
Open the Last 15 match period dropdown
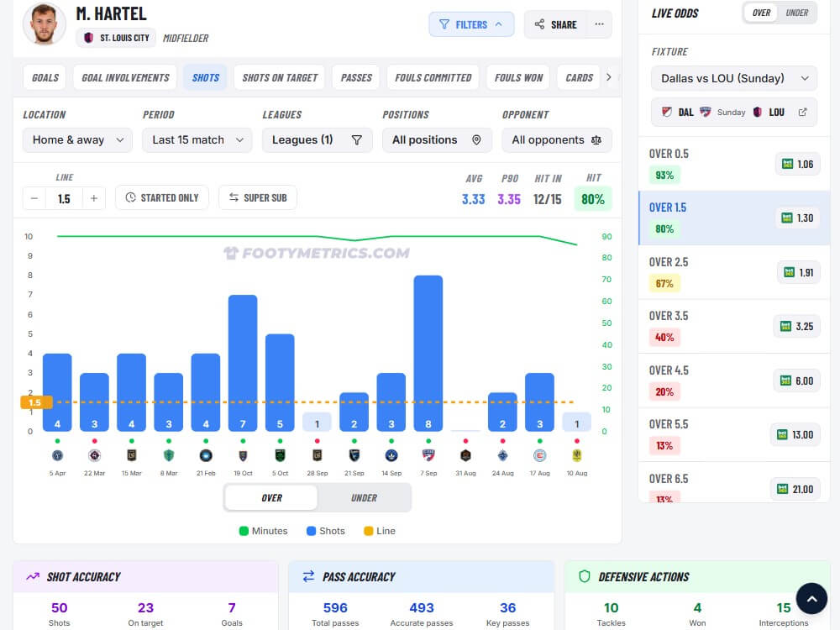197,139
